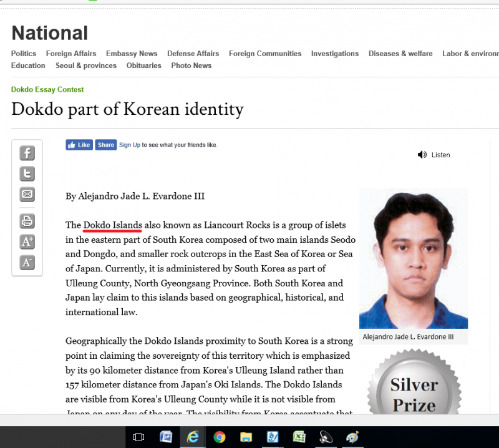Click the author's portrait photo
The height and width of the screenshot is (448, 499).
coord(413,259)
